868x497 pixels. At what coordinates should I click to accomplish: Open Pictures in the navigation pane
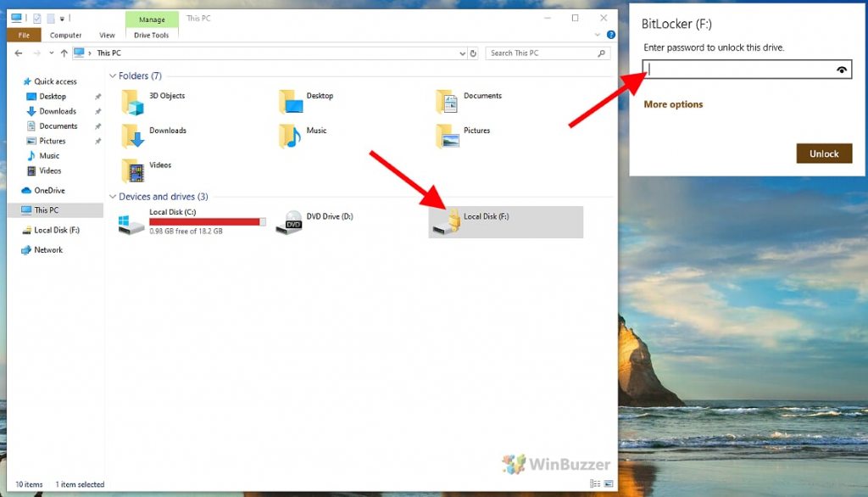(x=52, y=142)
